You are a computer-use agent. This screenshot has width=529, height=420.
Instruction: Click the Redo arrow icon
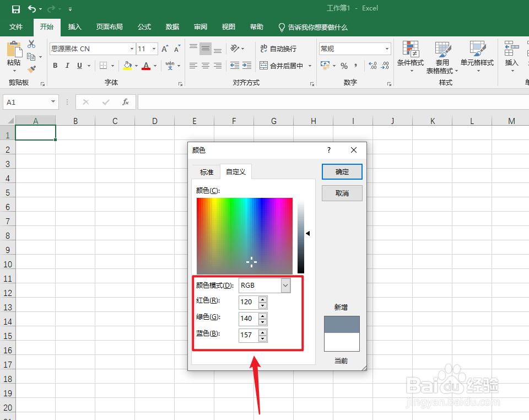[51, 9]
